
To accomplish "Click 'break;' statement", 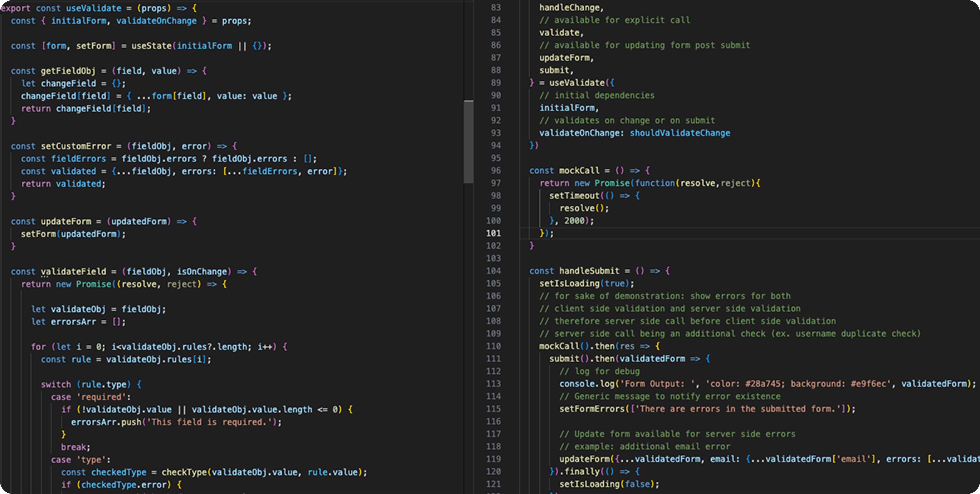I will coord(76,447).
